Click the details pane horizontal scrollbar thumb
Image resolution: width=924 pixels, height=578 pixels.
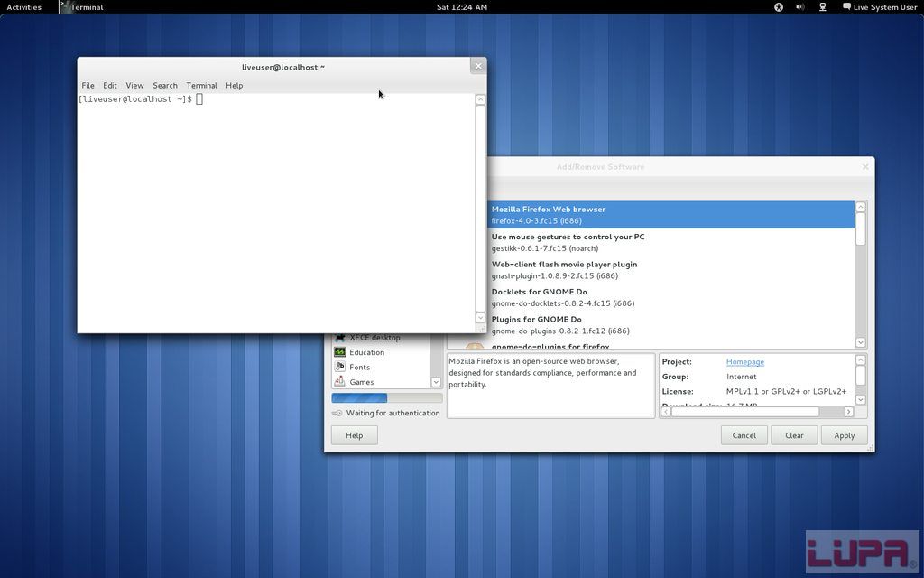[745, 412]
